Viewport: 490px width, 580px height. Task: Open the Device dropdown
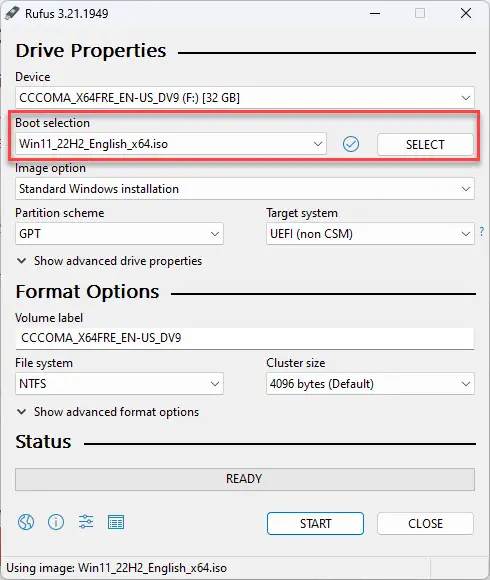[245, 98]
